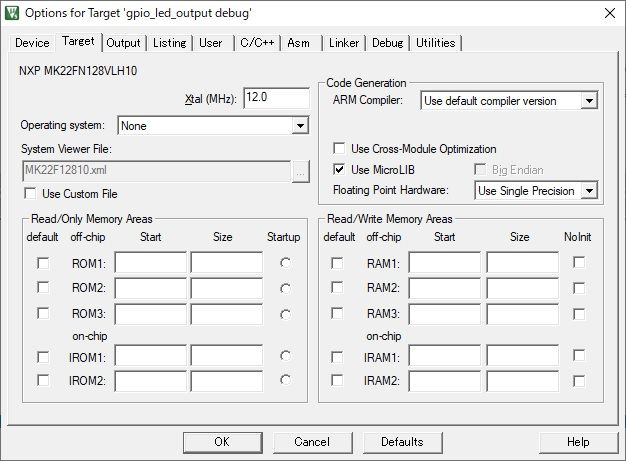Switch to the Linker tab
Viewport: 626px width, 461px height.
pos(344,43)
